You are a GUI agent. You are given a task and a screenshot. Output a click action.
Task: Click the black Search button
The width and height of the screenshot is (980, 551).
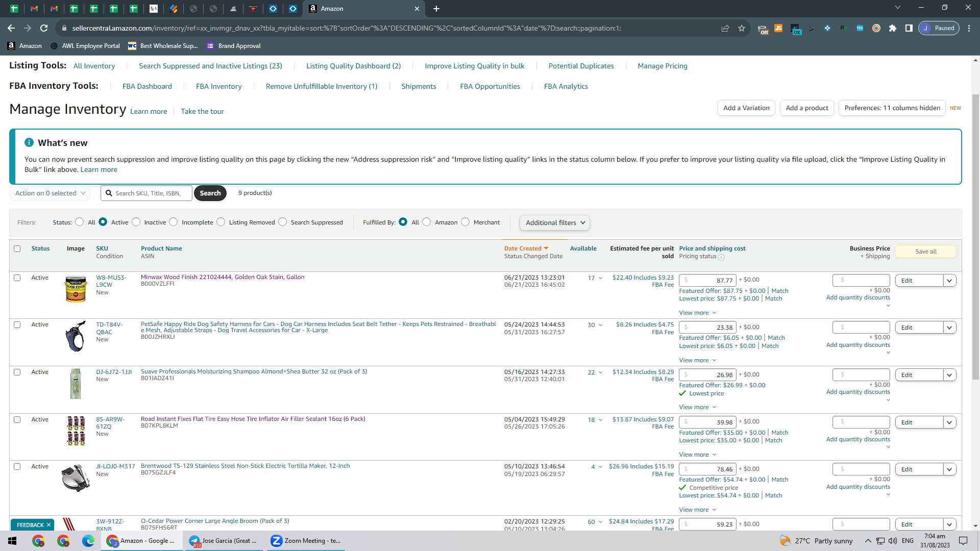[210, 193]
